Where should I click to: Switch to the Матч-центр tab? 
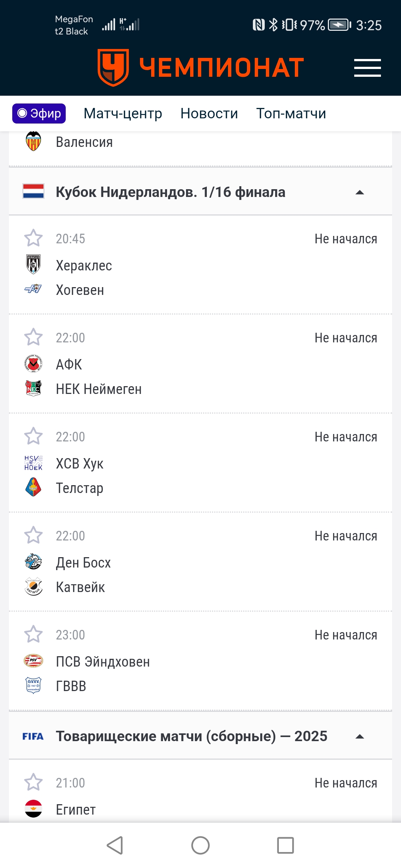click(123, 114)
